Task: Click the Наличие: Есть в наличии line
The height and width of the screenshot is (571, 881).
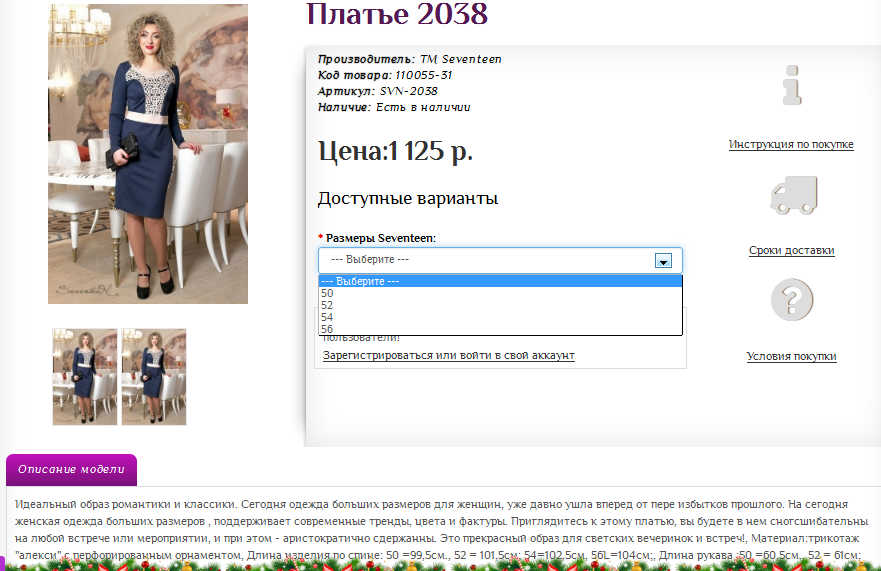Action: [x=394, y=107]
